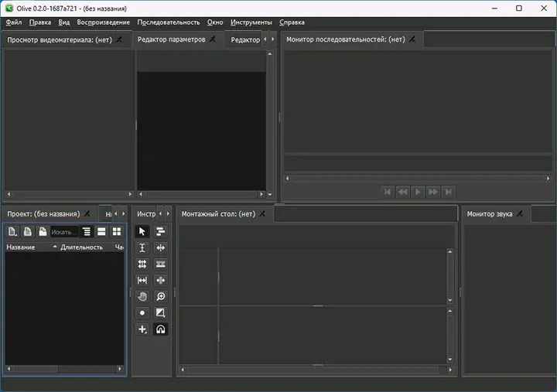Toggle magnet Snapping in the tools panel
557x392 pixels.
tap(161, 329)
